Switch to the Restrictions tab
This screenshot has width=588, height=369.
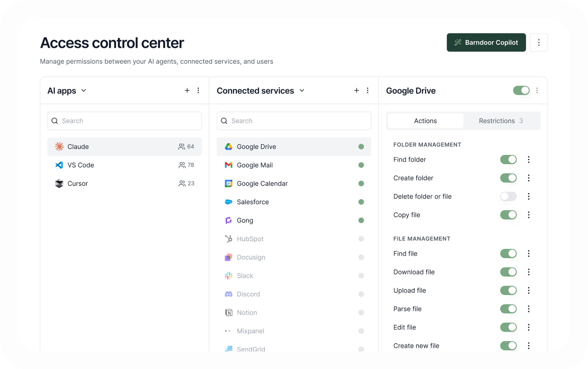click(501, 121)
